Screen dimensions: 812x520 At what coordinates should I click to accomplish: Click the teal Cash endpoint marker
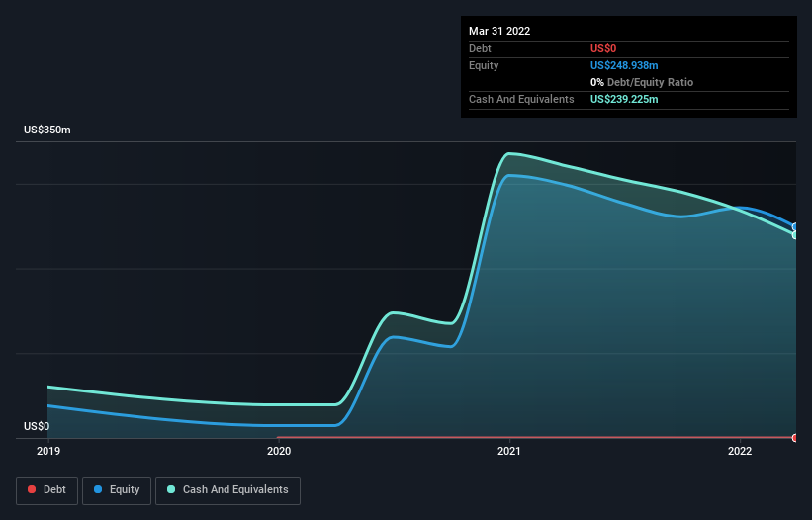pyautogui.click(x=795, y=235)
